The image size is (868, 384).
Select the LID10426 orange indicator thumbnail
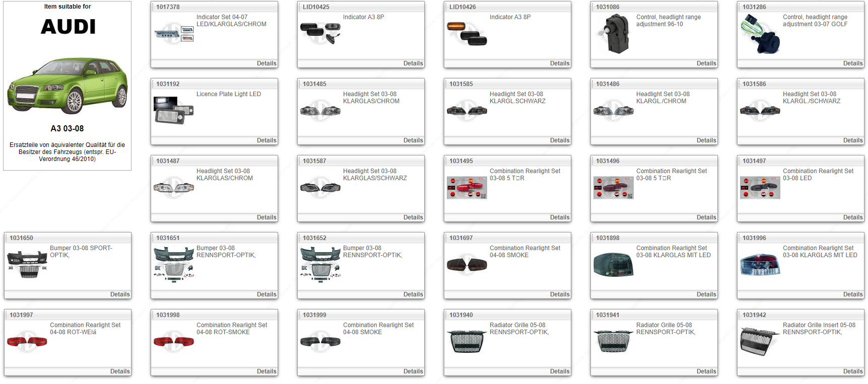[467, 34]
